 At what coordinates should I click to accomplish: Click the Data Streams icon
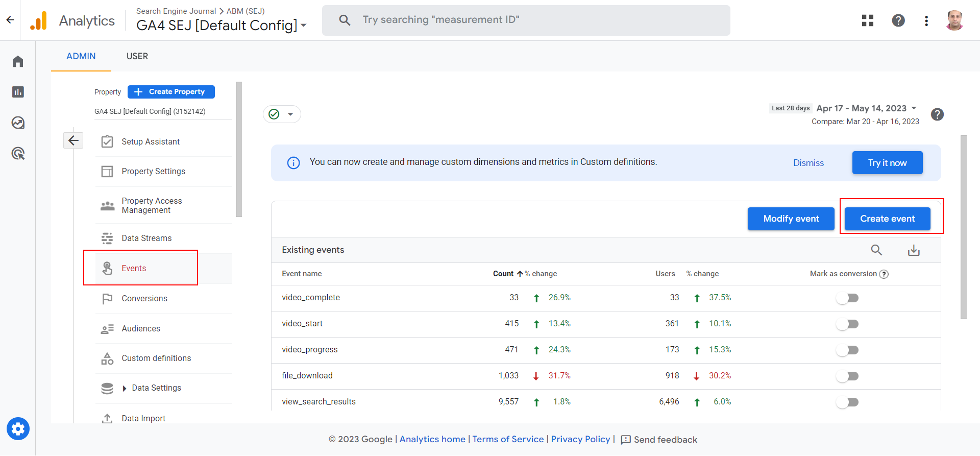coord(107,238)
